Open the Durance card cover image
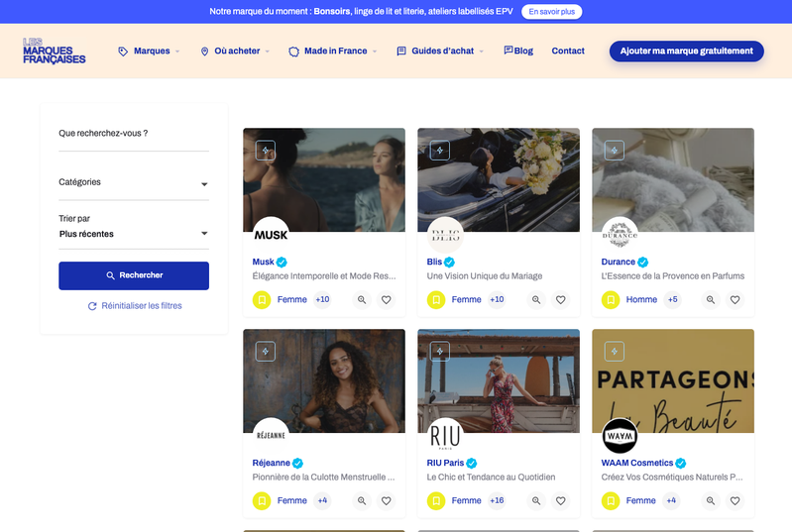Image resolution: width=792 pixels, height=532 pixels. point(673,179)
